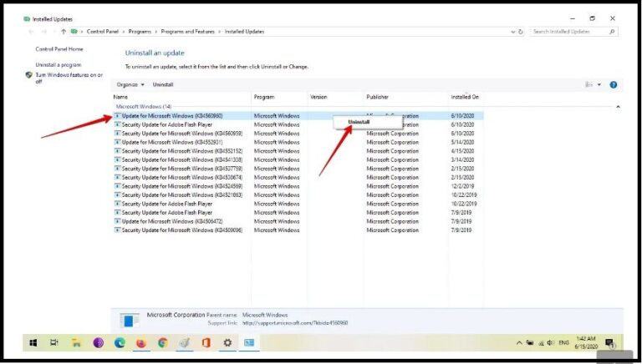Click the address bar folder icon

[74, 32]
